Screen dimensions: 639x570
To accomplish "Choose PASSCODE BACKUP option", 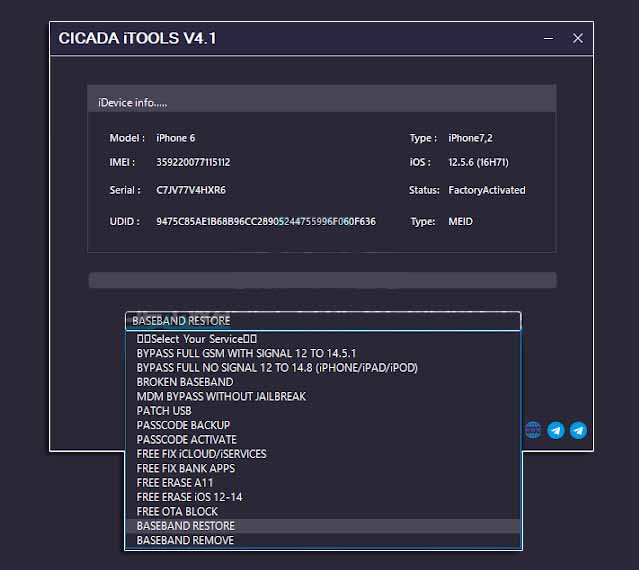I will pyautogui.click(x=323, y=425).
